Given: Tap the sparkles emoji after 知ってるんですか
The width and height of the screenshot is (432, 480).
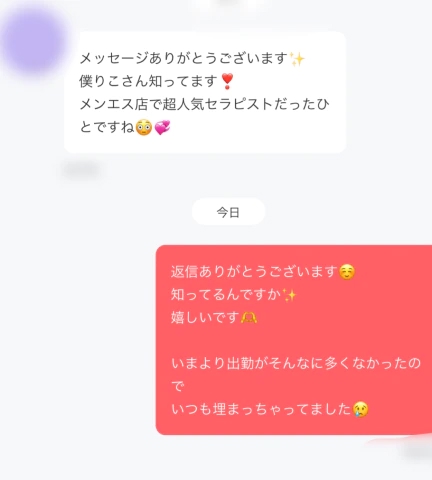Looking at the screenshot, I should pos(289,295).
